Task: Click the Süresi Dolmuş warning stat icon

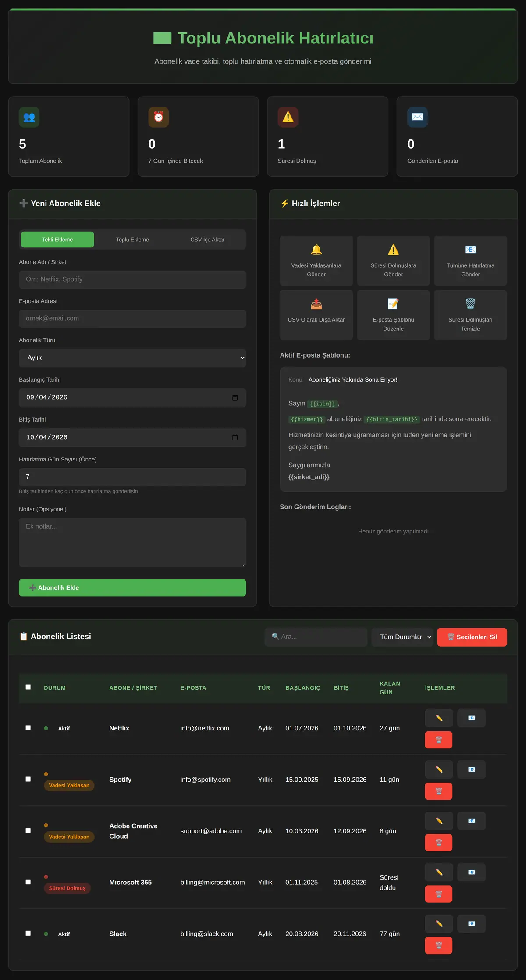Action: (288, 117)
